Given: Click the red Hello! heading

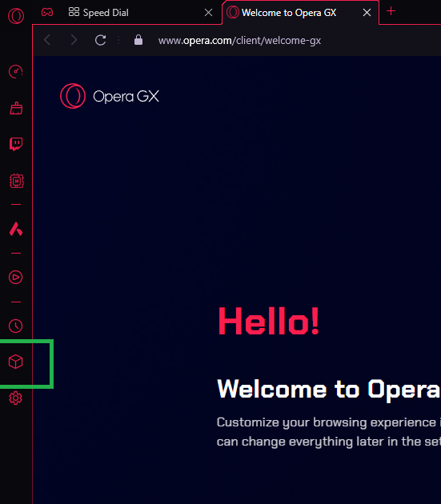Looking at the screenshot, I should pos(269,321).
